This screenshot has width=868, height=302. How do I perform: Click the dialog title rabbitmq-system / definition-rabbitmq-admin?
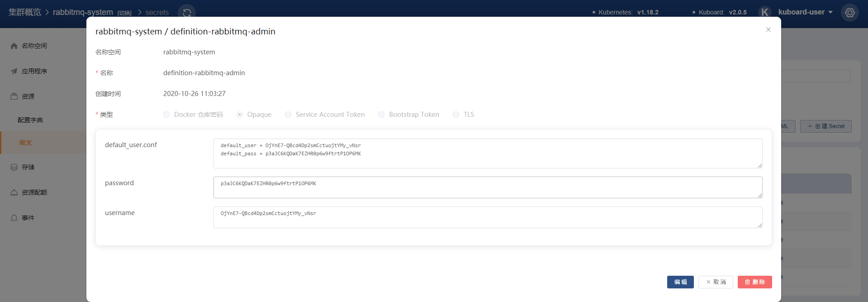pos(185,31)
